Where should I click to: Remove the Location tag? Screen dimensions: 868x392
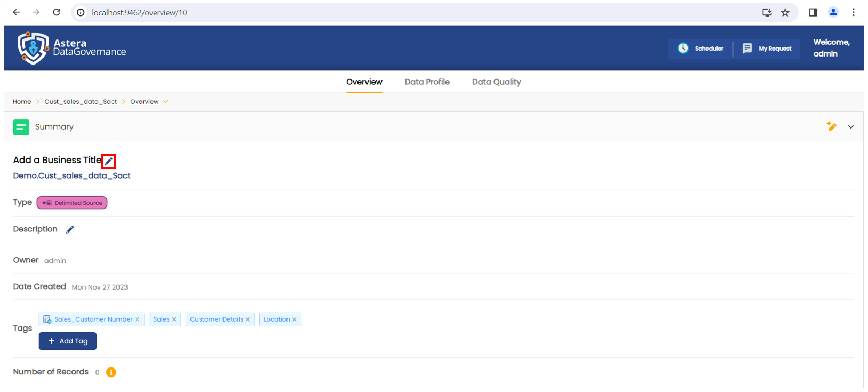pyautogui.click(x=294, y=319)
